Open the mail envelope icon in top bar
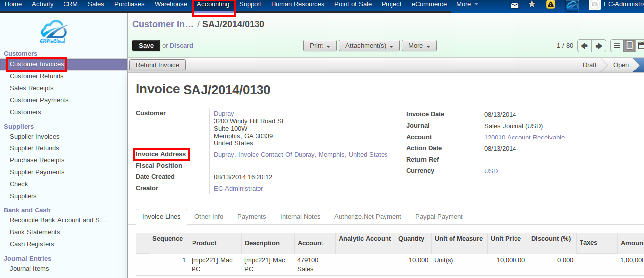644x278 pixels. point(515,5)
